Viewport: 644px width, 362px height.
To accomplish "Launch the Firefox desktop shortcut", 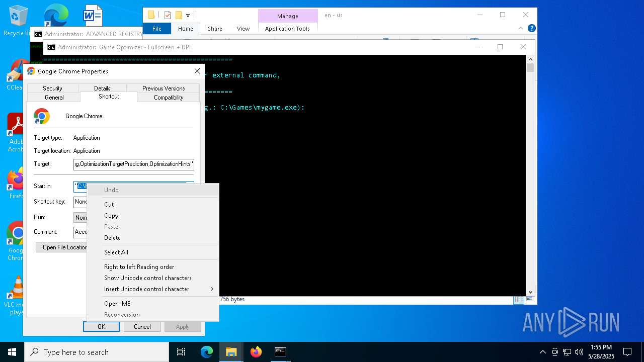I will [x=15, y=184].
